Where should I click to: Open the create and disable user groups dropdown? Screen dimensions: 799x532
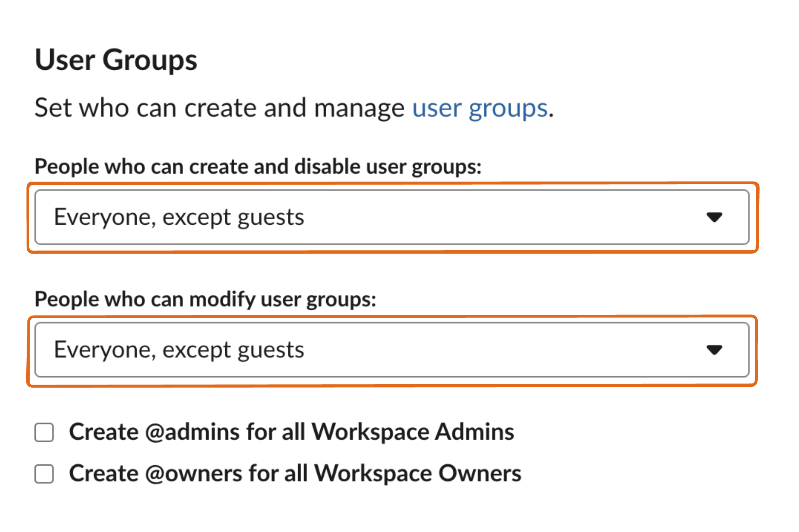point(392,217)
